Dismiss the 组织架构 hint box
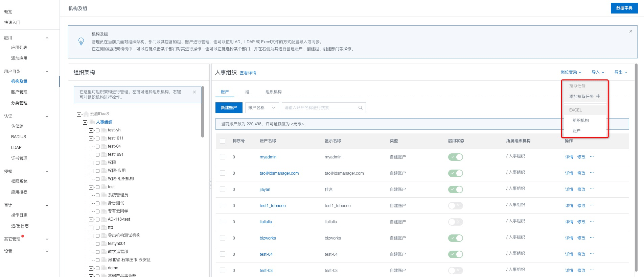 pyautogui.click(x=194, y=92)
